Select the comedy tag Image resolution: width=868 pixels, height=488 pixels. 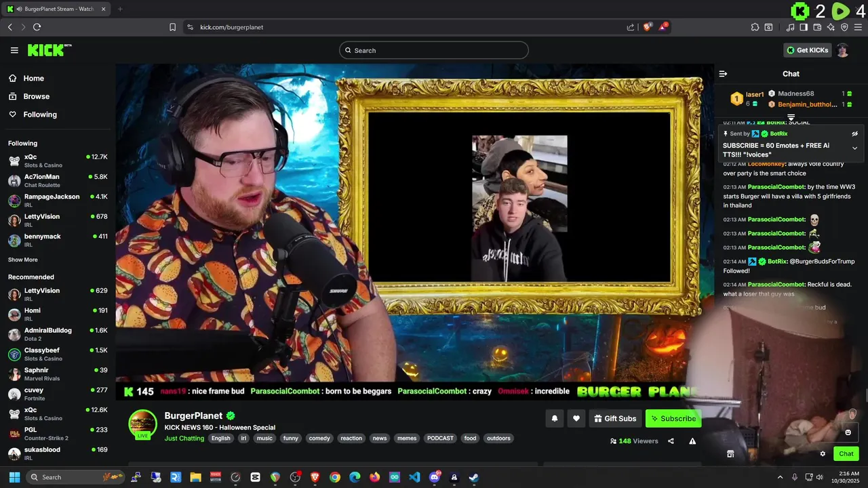[319, 439]
